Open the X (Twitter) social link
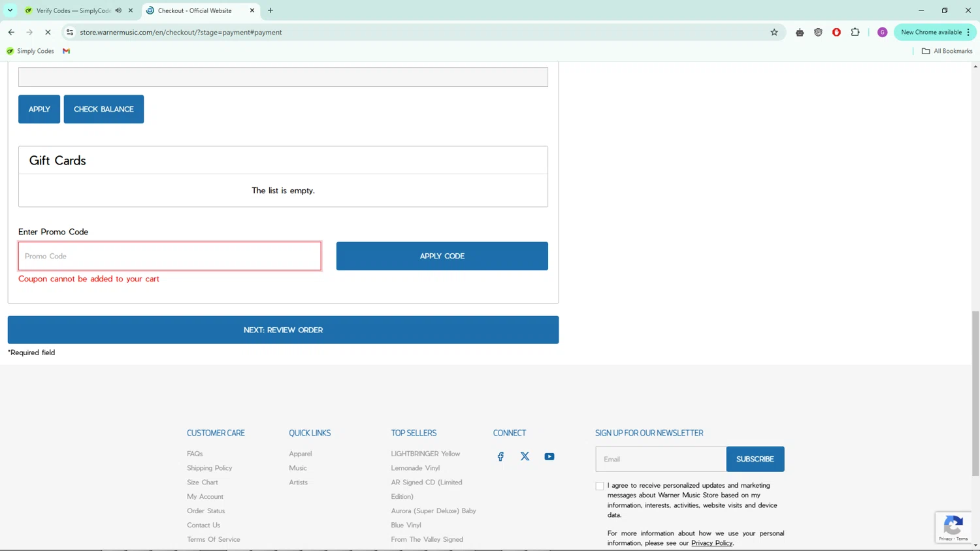The image size is (980, 551). coord(525,456)
